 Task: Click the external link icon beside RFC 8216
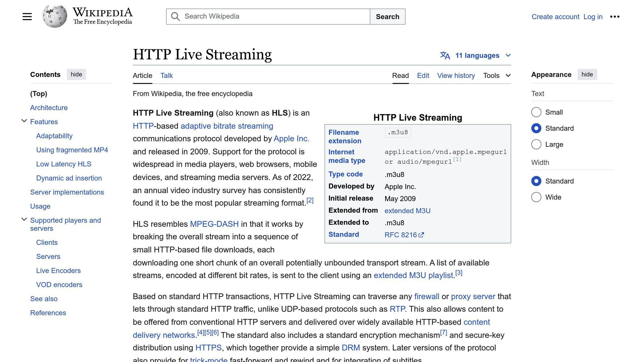(x=421, y=235)
